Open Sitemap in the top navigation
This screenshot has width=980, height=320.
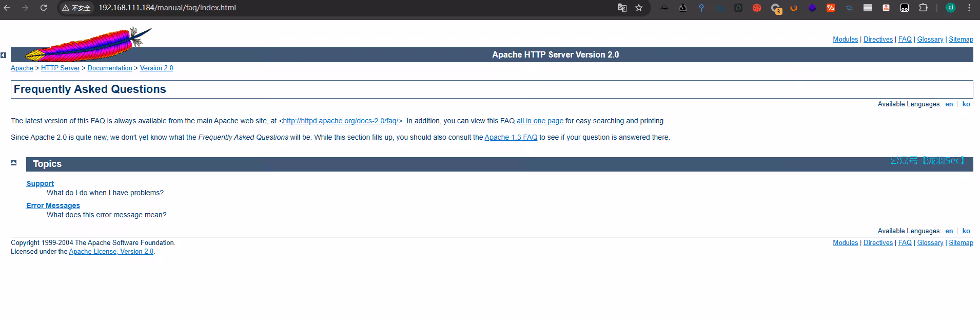tap(961, 40)
